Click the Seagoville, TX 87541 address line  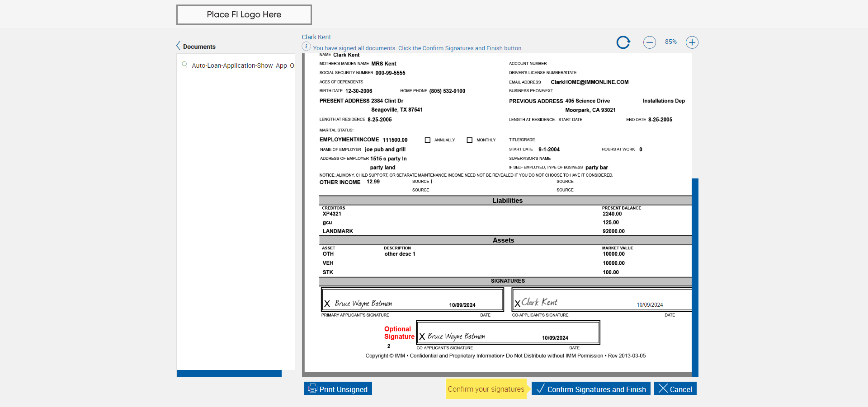click(397, 110)
